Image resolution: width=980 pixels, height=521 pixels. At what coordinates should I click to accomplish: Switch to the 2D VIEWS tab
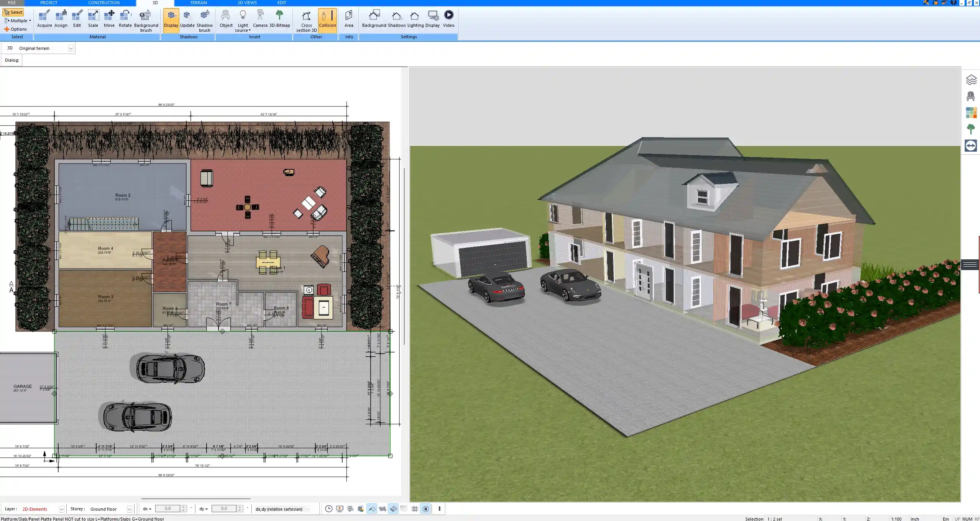247,3
